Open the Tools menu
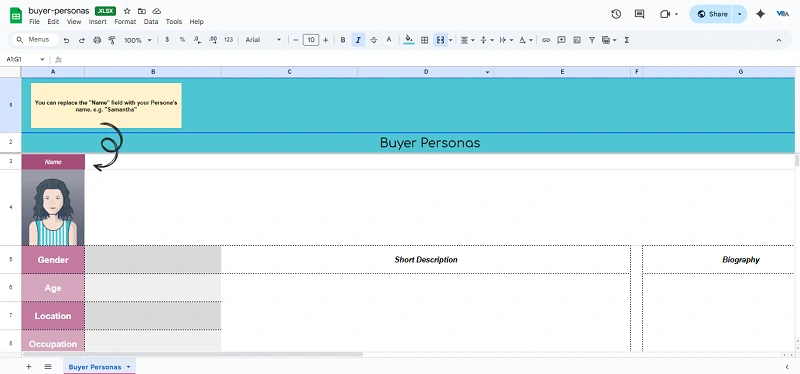Screen dimensions: 800x374 (173, 21)
